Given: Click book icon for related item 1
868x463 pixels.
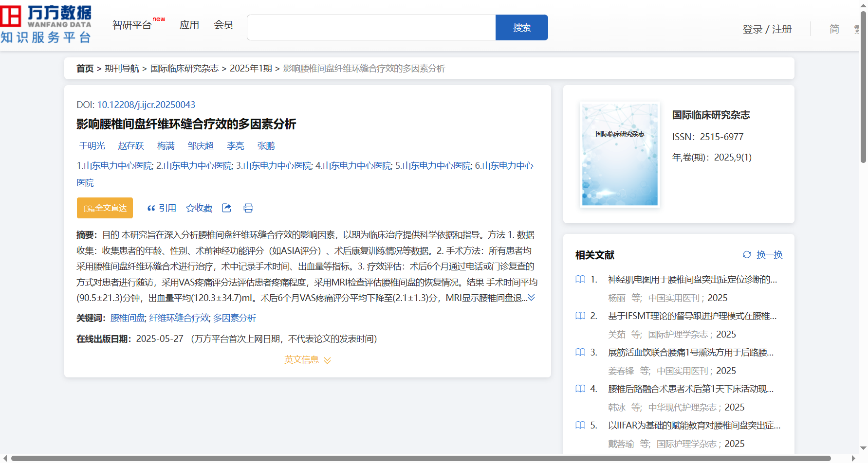Looking at the screenshot, I should 580,279.
